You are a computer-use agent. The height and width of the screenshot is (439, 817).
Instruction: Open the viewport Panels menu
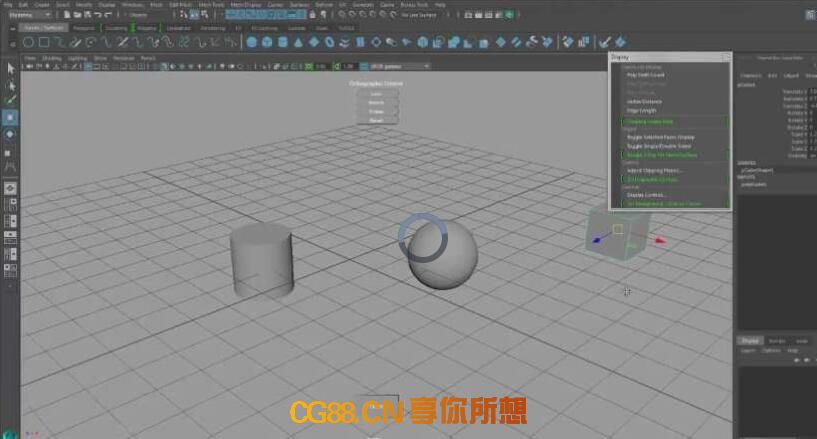[148, 58]
